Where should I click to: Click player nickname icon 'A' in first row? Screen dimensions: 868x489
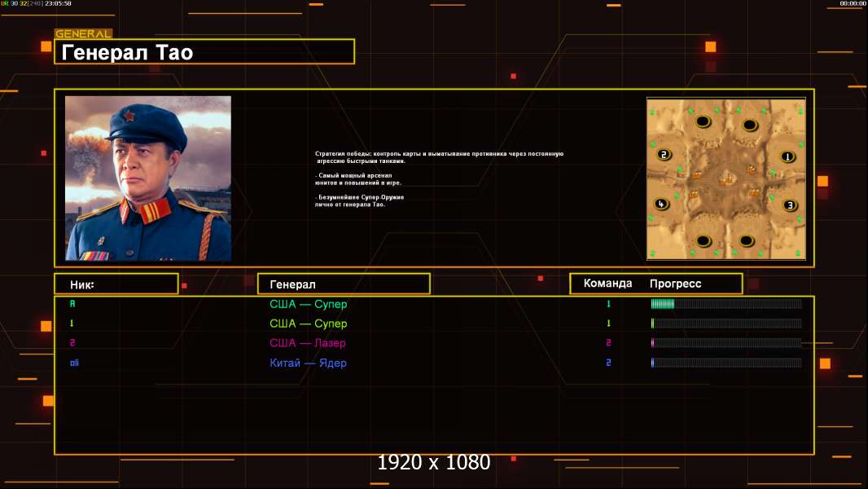pos(72,303)
